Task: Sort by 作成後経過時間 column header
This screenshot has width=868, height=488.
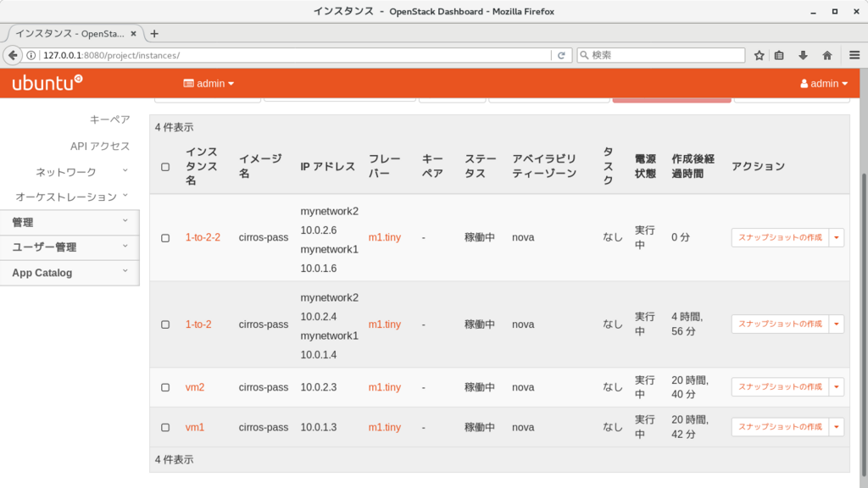Action: click(693, 166)
